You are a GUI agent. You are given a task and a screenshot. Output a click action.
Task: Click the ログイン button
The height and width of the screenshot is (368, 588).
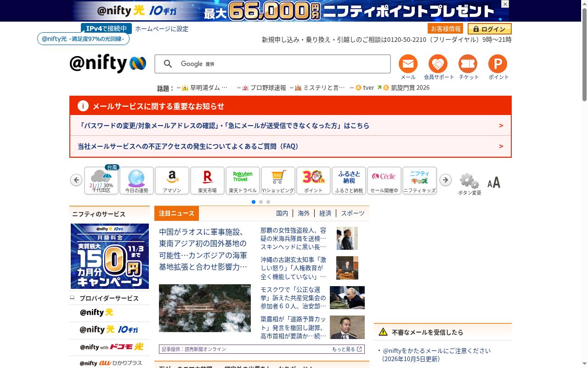tap(490, 29)
